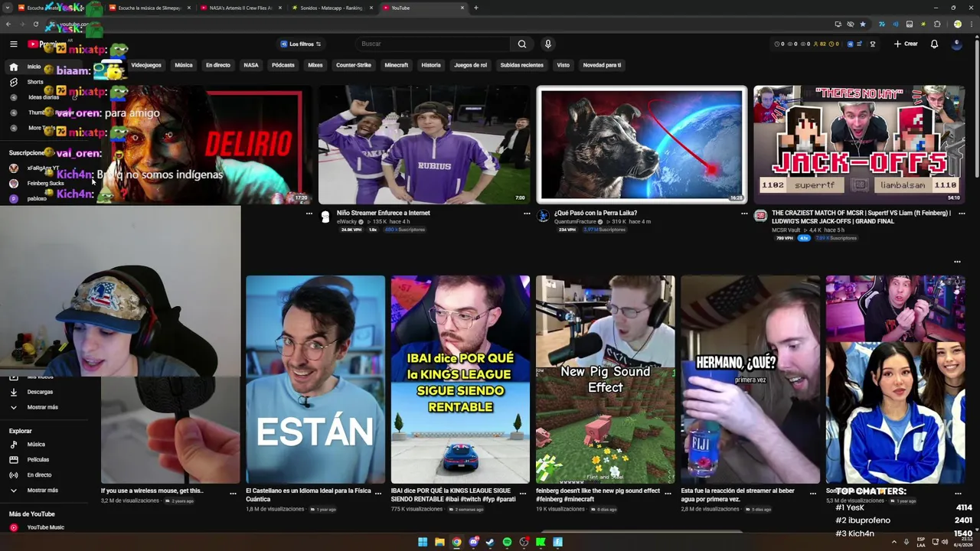Click the Crear button
The image size is (980, 551).
(906, 44)
